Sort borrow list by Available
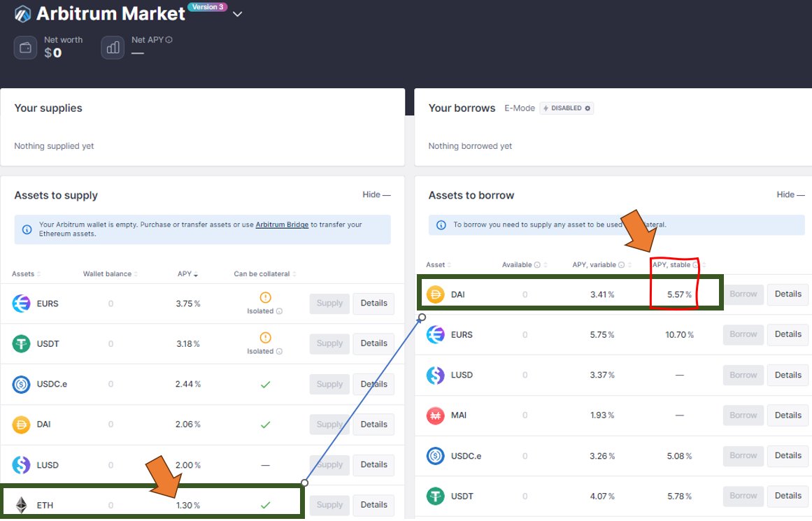Screen dimensions: 812x521 coord(524,264)
